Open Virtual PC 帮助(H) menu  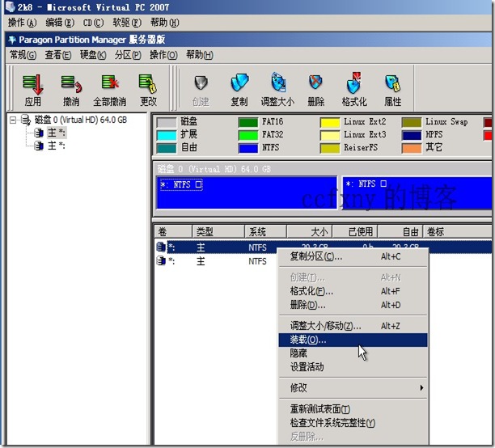(165, 23)
